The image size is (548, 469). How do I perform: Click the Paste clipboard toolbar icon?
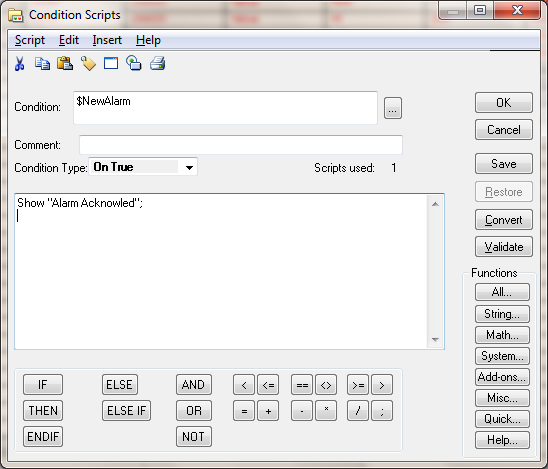(x=65, y=63)
